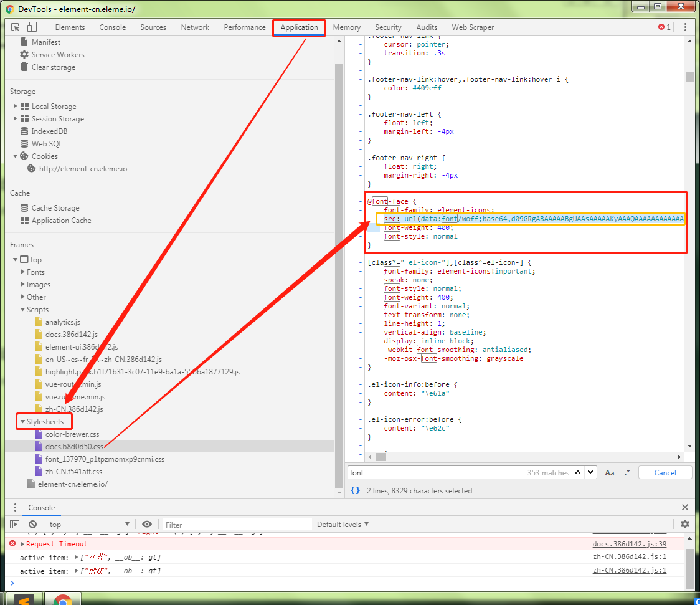Cancel the source search
This screenshot has height=605, width=700.
pyautogui.click(x=665, y=472)
